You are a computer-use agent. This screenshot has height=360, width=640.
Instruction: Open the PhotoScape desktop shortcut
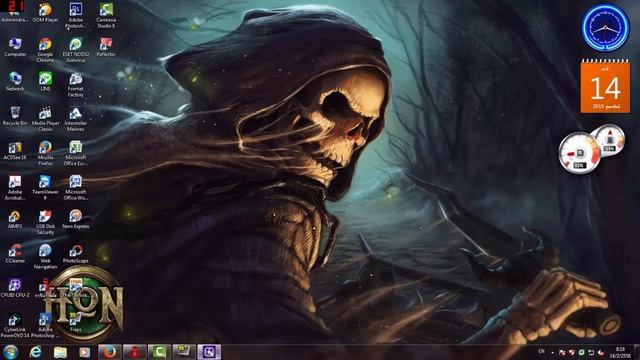tap(76, 253)
